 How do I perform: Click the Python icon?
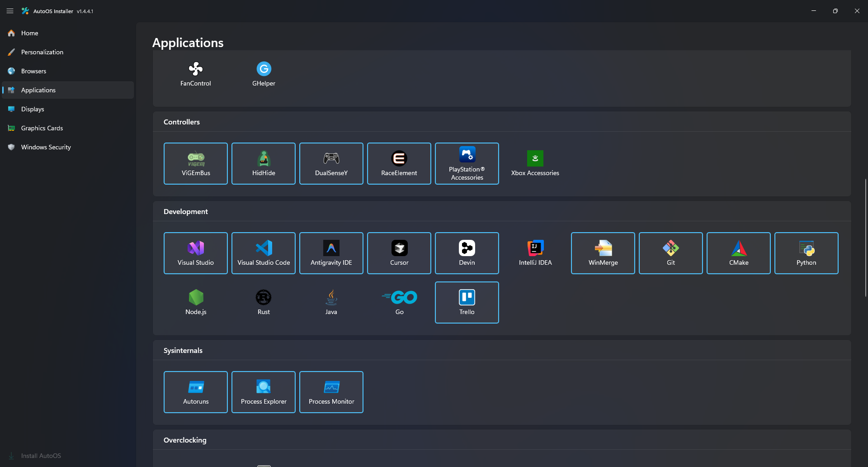coord(807,248)
